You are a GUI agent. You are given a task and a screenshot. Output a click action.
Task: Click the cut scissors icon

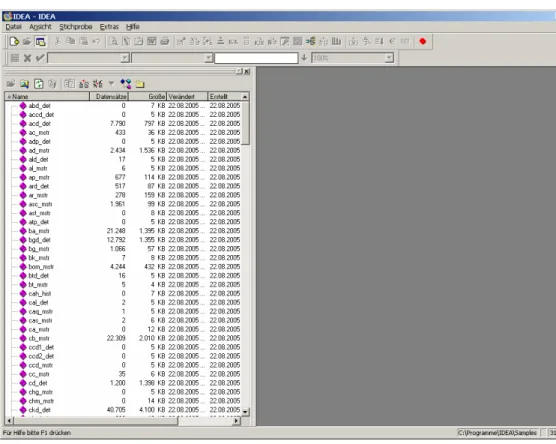tap(57, 41)
